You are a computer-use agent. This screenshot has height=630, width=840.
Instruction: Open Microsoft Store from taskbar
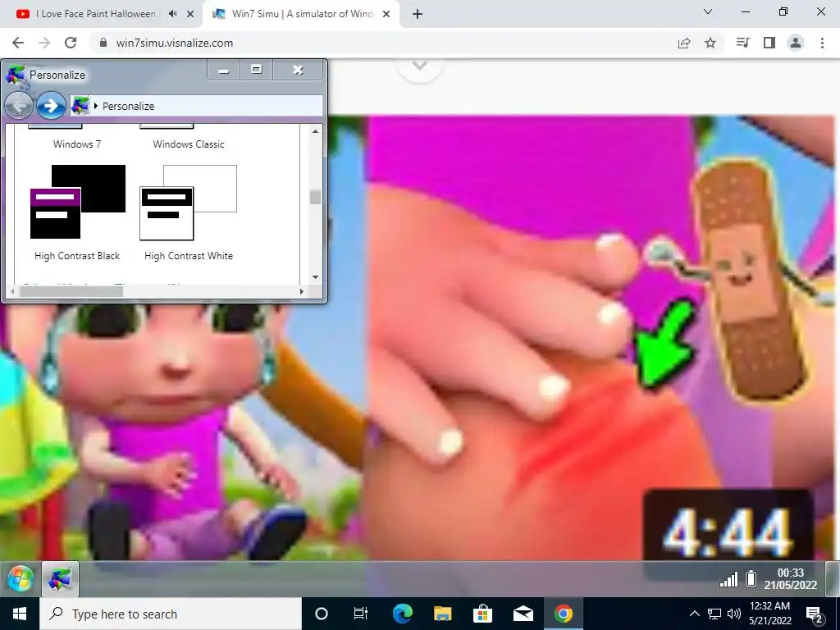(482, 614)
